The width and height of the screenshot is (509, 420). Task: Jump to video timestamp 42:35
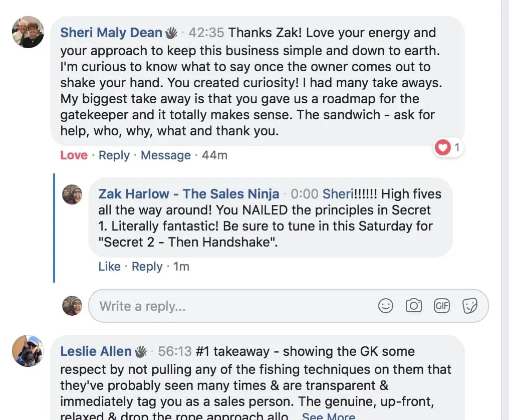(206, 33)
